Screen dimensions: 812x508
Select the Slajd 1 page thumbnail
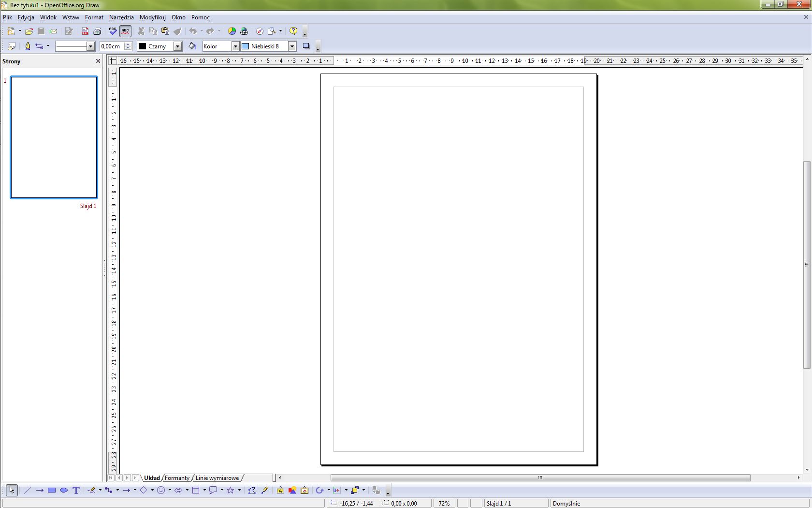coord(54,137)
